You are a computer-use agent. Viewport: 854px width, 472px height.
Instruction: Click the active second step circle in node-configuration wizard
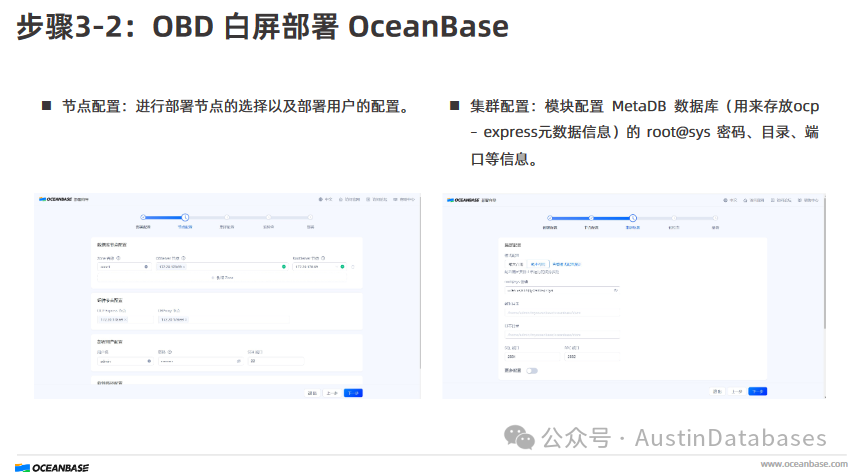coord(185,217)
